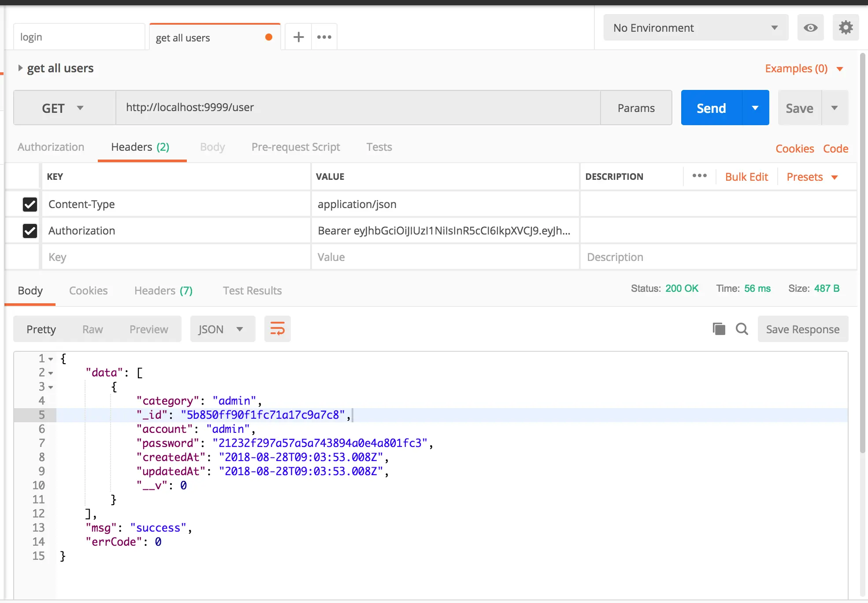Screen dimensions: 868x603
Task: Expand the No Environment selector
Action: click(695, 28)
